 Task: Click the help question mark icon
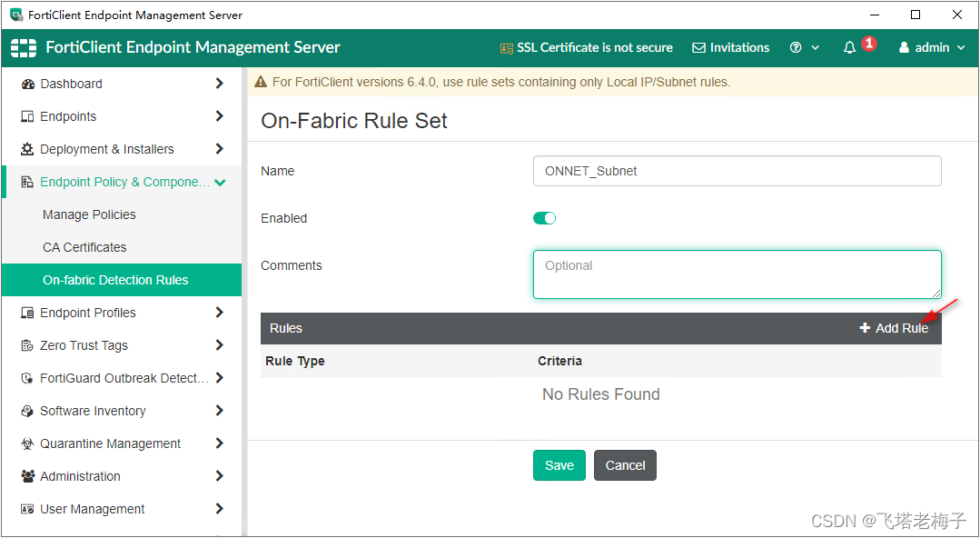(796, 47)
